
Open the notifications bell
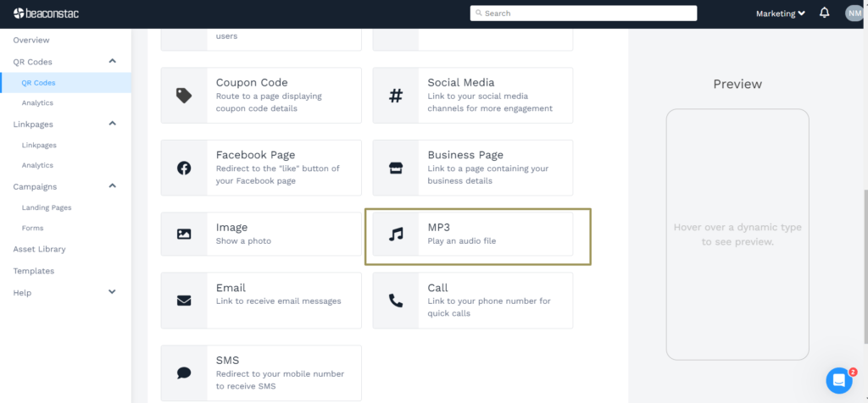point(825,14)
